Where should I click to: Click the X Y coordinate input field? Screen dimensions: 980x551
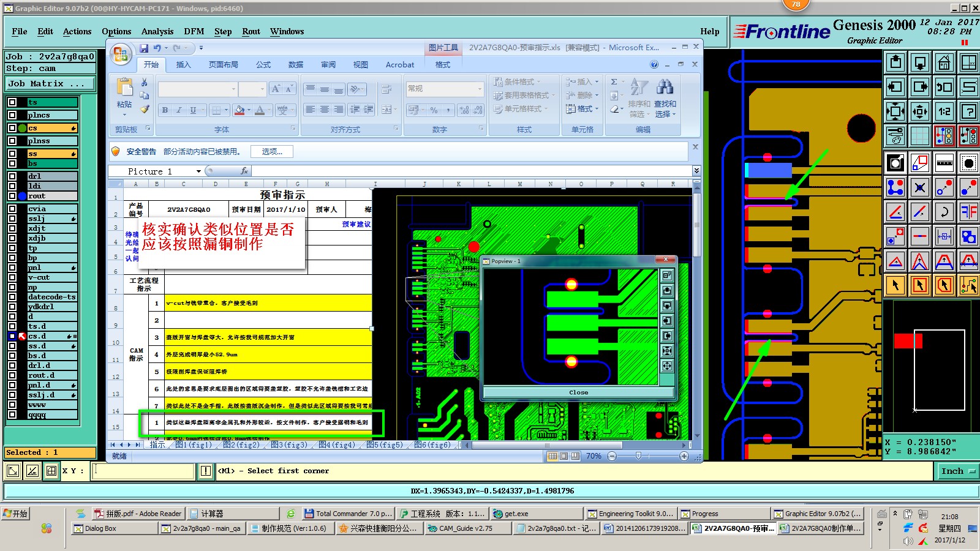(x=144, y=471)
